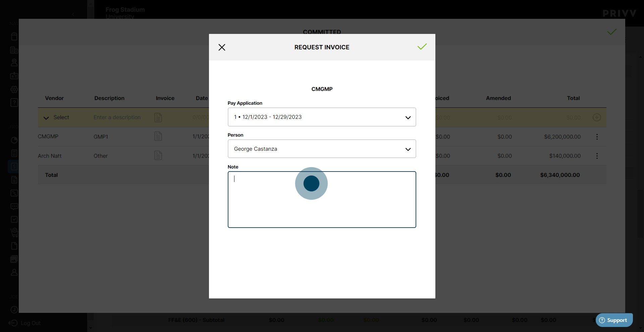
Task: Open the ID card icon in sidebar
Action: click(14, 76)
